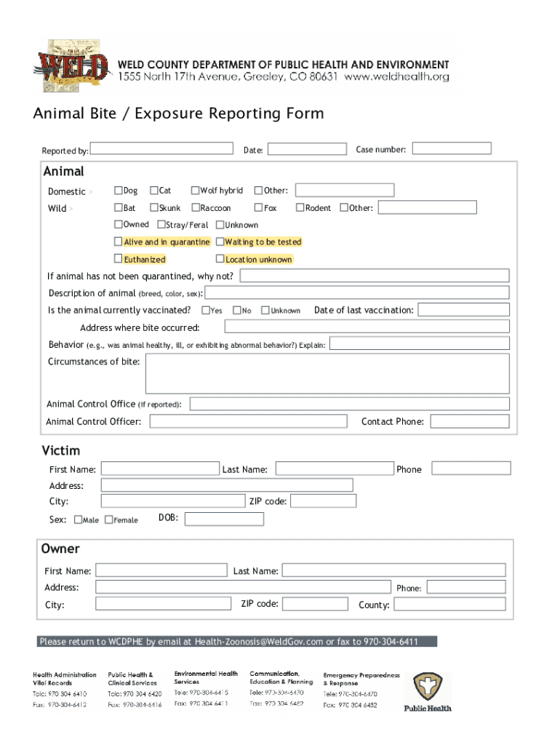Screen dimensions: 560x745
Task: Check the Female sex checkbox
Action: (x=109, y=519)
